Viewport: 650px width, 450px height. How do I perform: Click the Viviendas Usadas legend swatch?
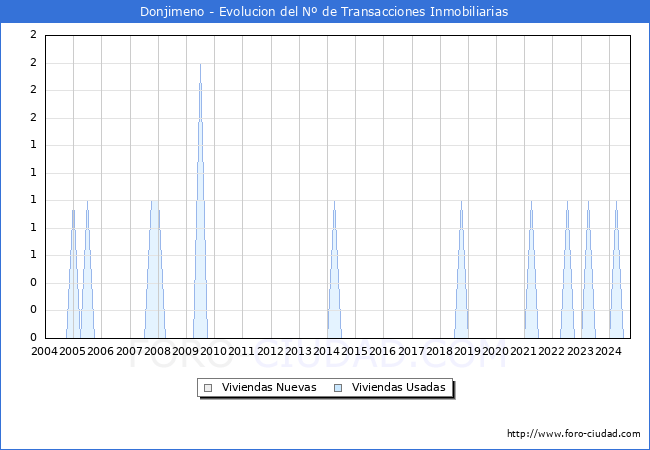click(337, 388)
